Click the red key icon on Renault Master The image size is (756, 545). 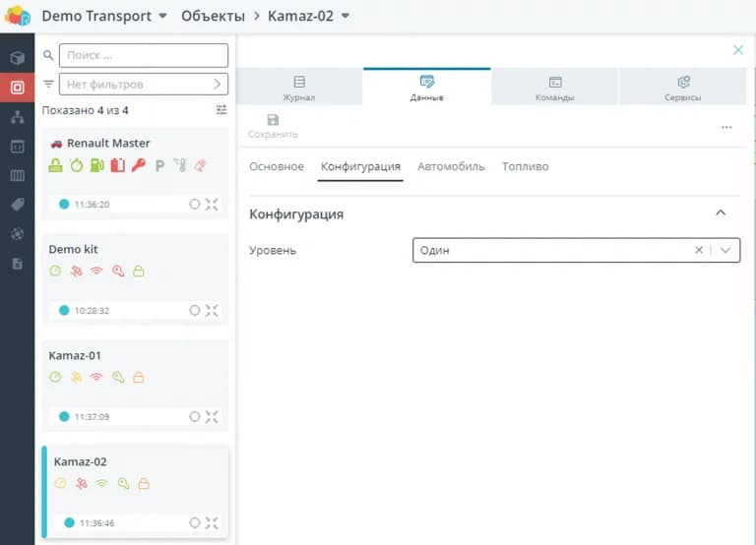click(138, 165)
